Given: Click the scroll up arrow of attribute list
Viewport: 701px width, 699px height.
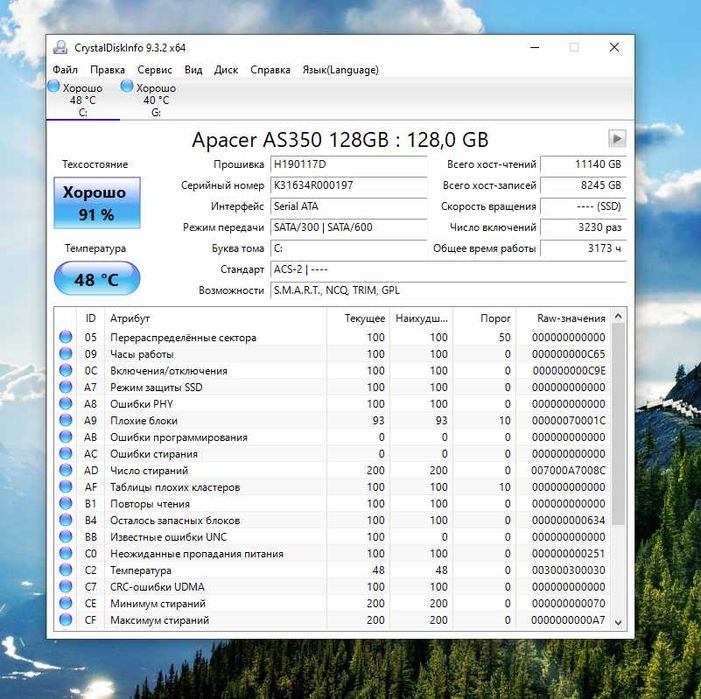Looking at the screenshot, I should pyautogui.click(x=618, y=316).
